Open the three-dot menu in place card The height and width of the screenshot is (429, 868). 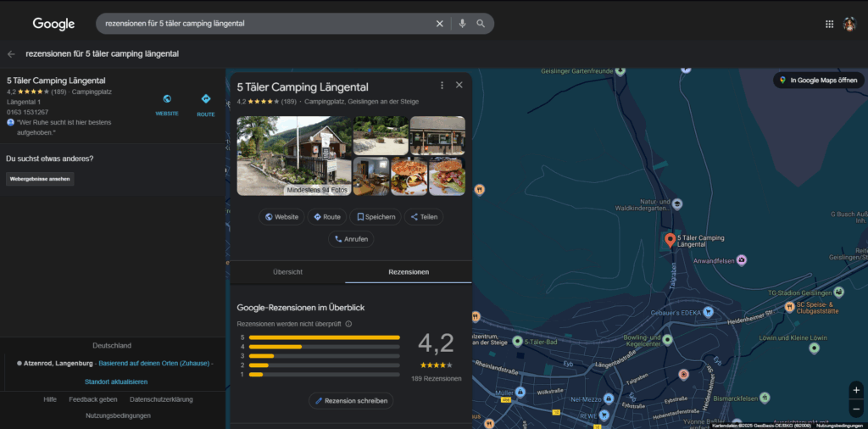(x=442, y=86)
